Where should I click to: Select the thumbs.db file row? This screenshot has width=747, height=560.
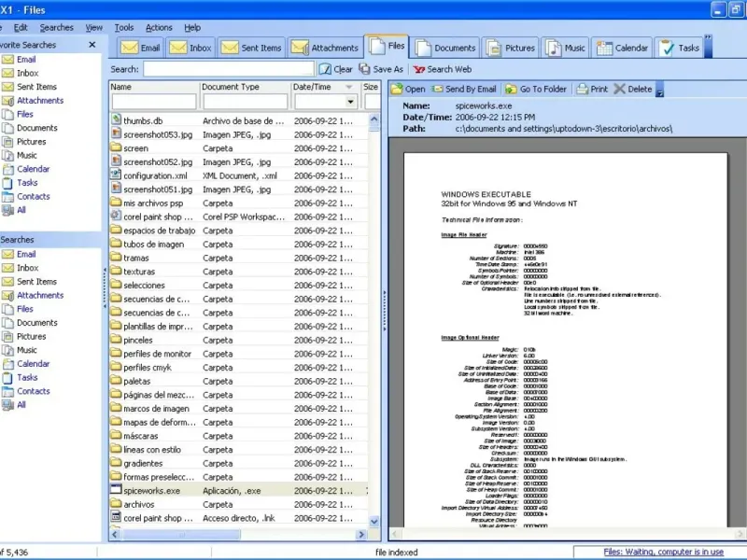pos(239,121)
